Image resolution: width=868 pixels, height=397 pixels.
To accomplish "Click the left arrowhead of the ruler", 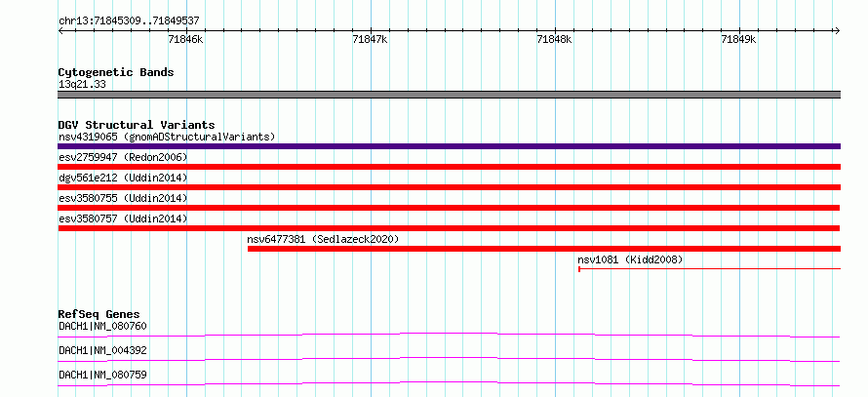I will pos(60,31).
